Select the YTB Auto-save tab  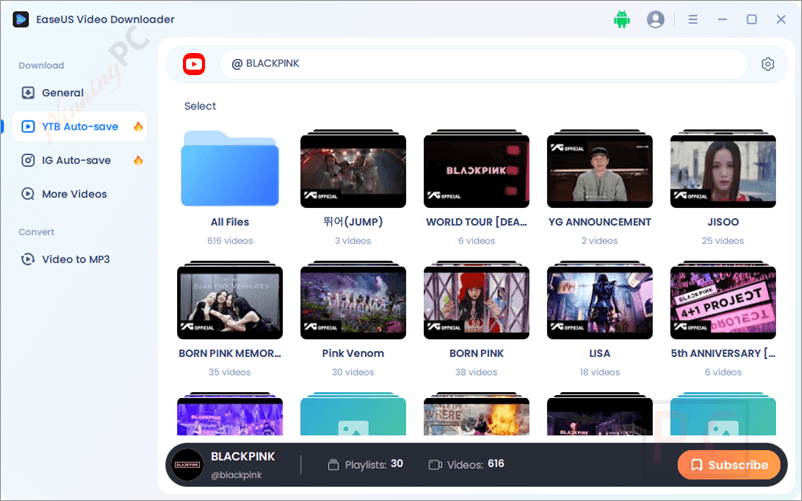pos(79,126)
